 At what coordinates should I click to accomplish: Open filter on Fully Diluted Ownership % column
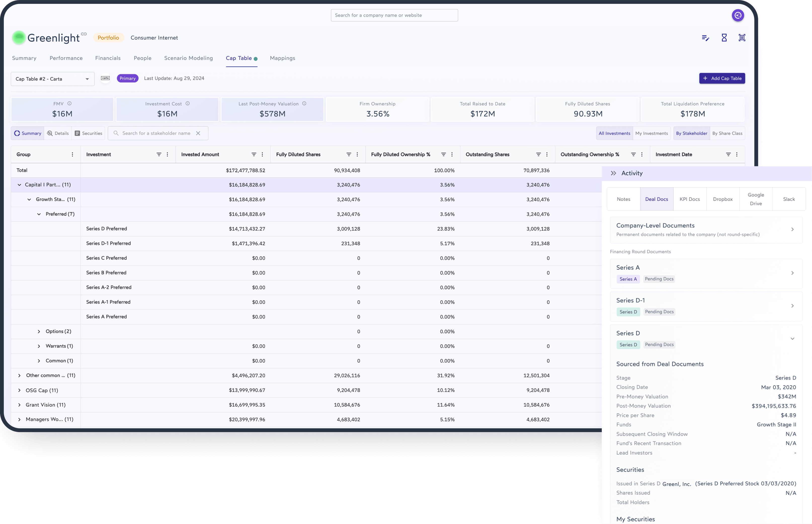point(443,155)
